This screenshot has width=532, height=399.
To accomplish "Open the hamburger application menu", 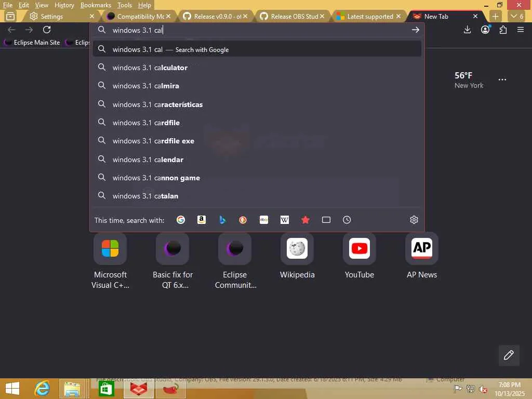I will [x=521, y=30].
